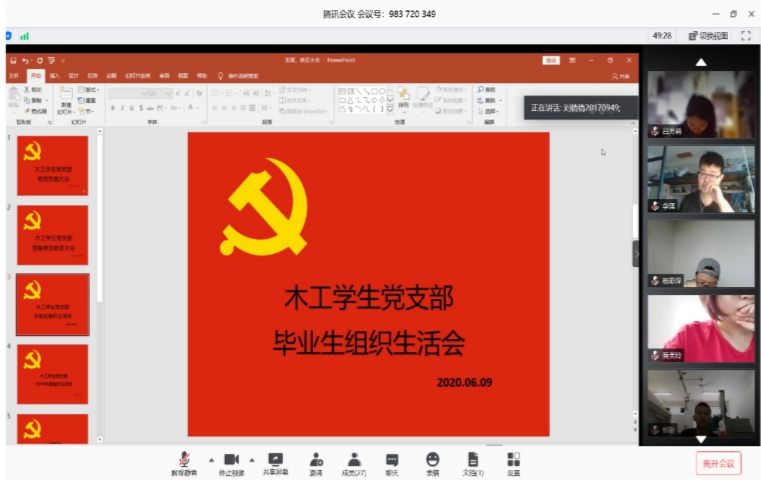Toggle Underline formatting

coord(132,108)
